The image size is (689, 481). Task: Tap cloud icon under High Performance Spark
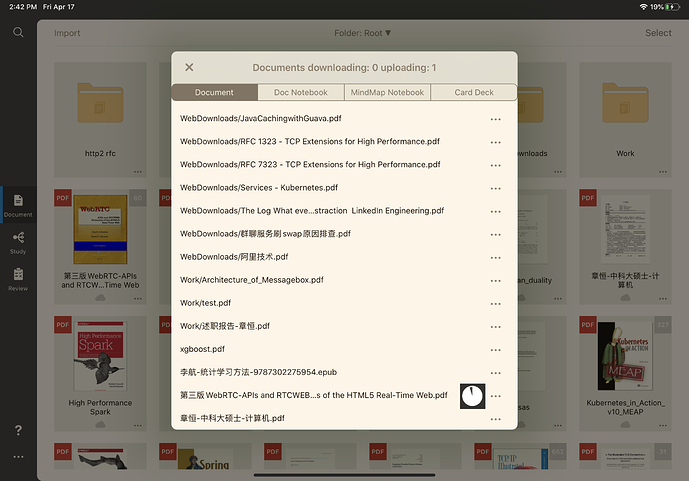point(100,424)
